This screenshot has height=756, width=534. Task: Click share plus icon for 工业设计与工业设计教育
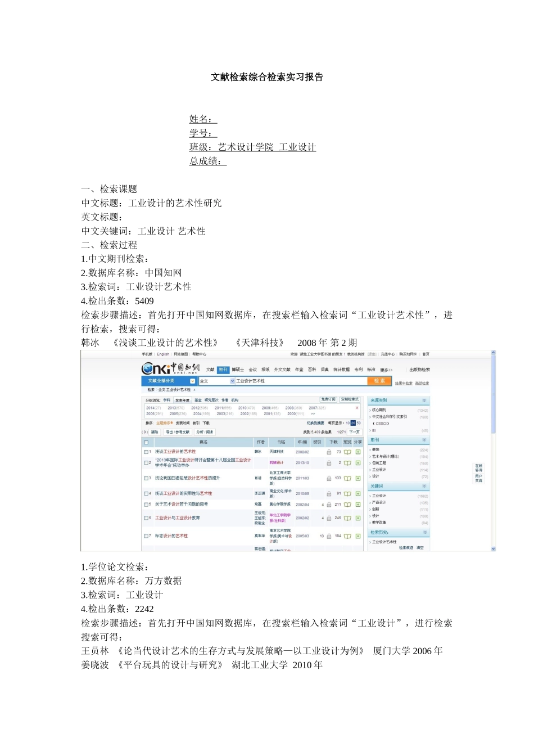(x=358, y=518)
